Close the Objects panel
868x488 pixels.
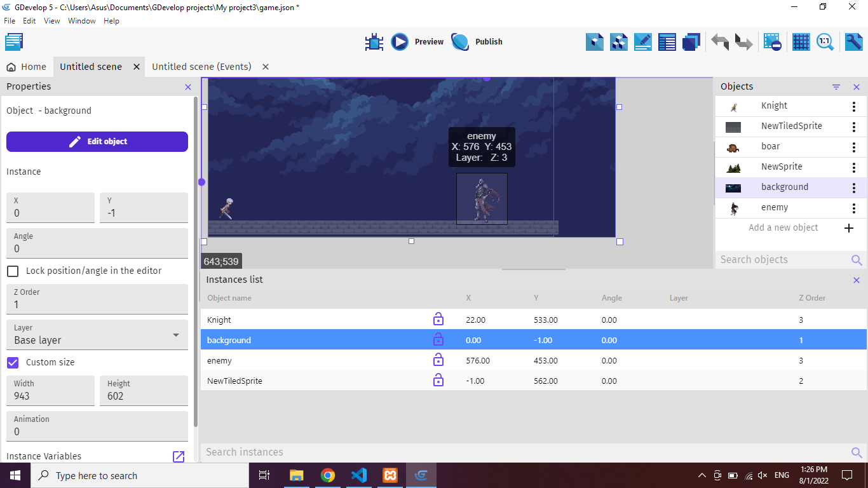(857, 87)
